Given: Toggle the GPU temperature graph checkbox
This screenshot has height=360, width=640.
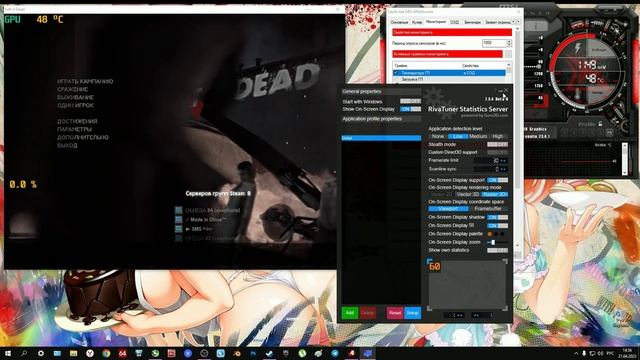Looking at the screenshot, I should point(396,73).
